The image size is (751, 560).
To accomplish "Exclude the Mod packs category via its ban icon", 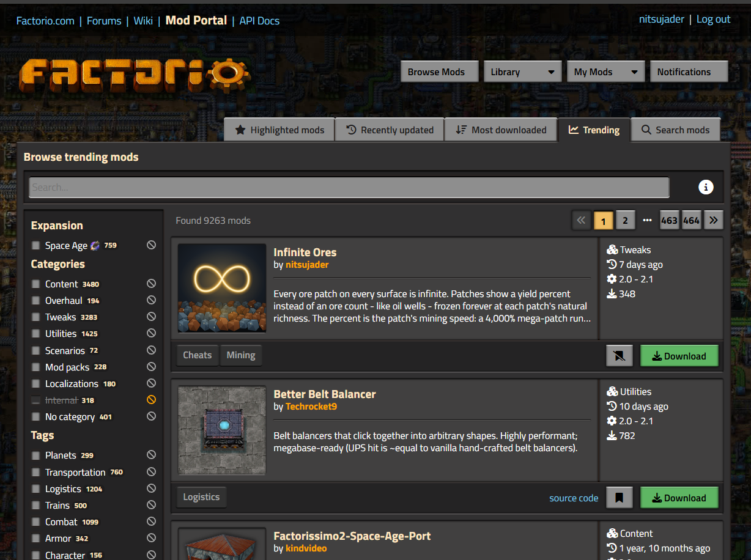I will click(151, 367).
